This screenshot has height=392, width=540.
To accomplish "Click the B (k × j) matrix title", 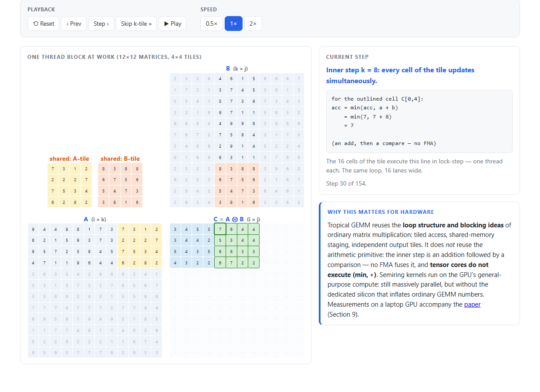I will (237, 68).
